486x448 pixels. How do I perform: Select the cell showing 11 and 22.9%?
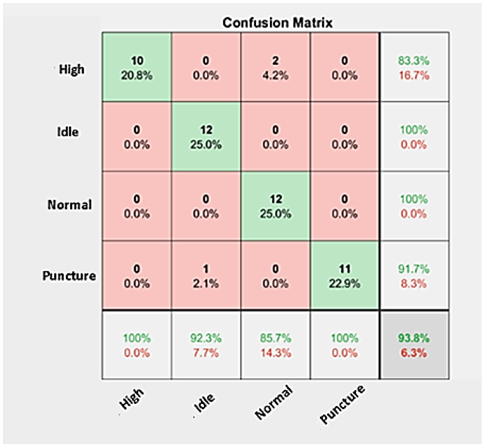tap(344, 276)
